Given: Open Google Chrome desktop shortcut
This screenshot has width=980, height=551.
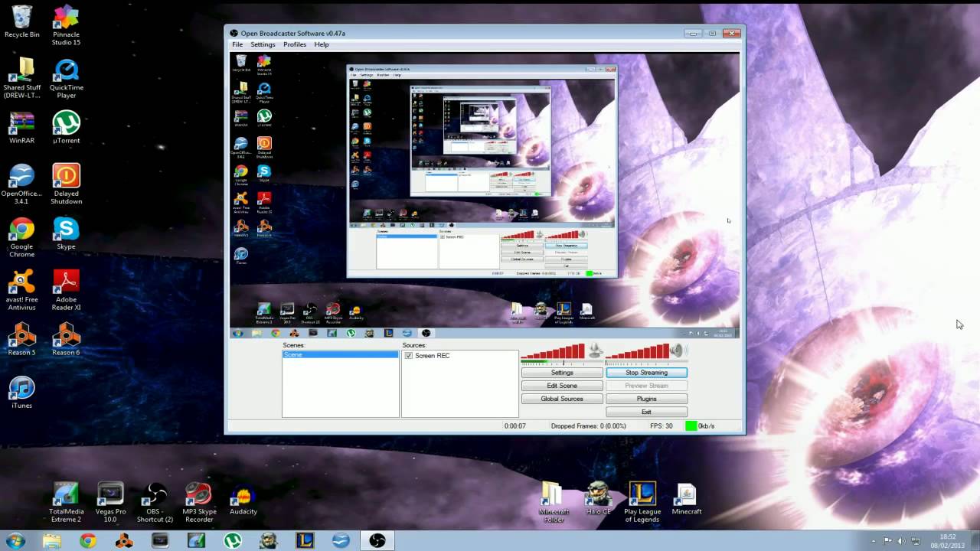Looking at the screenshot, I should pos(22,237).
